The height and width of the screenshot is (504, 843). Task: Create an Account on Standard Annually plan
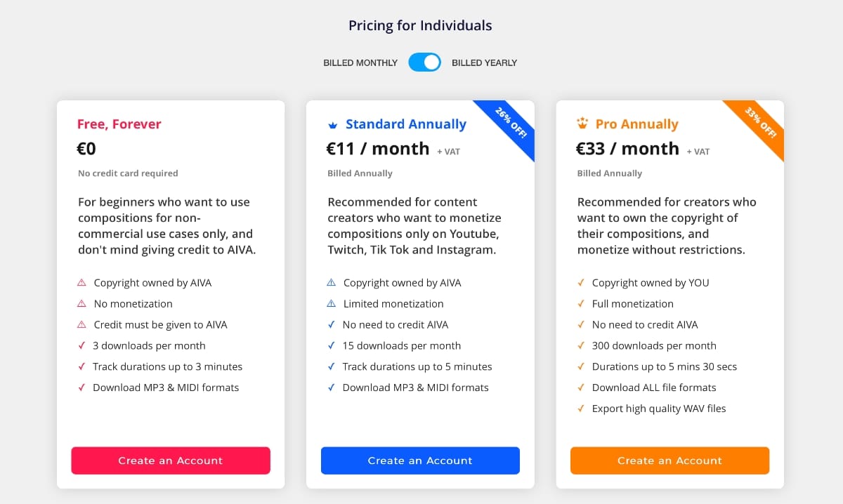point(420,460)
